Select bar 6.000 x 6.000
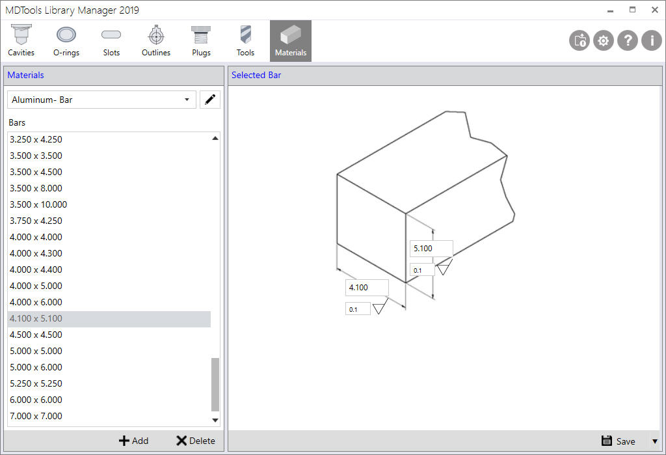 coord(109,400)
